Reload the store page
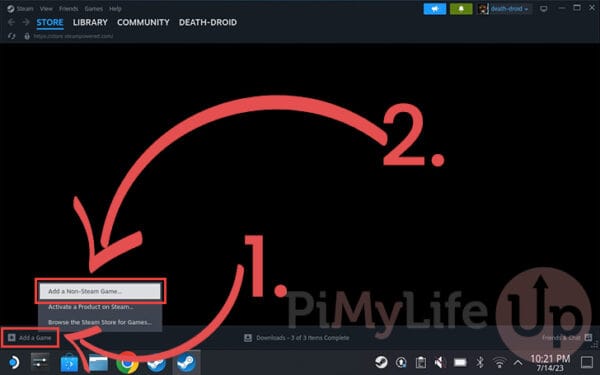The height and width of the screenshot is (375, 600). click(11, 36)
